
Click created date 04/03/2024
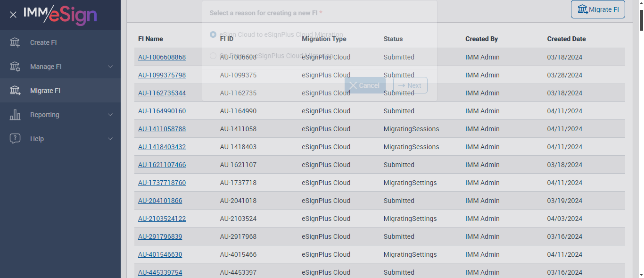point(565,219)
